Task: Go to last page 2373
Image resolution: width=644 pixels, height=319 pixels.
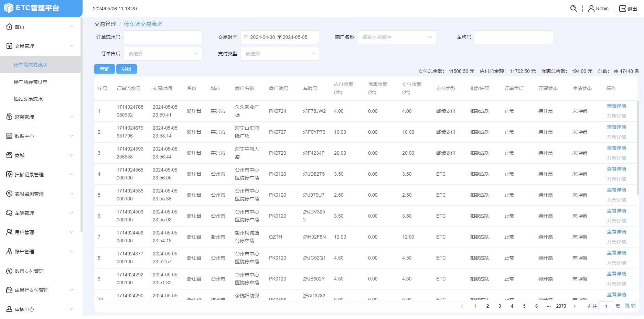Action: [x=561, y=306]
